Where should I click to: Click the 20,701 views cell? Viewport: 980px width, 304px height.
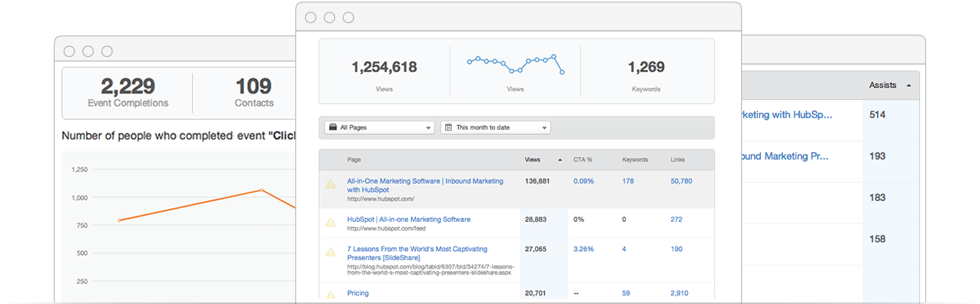click(535, 293)
